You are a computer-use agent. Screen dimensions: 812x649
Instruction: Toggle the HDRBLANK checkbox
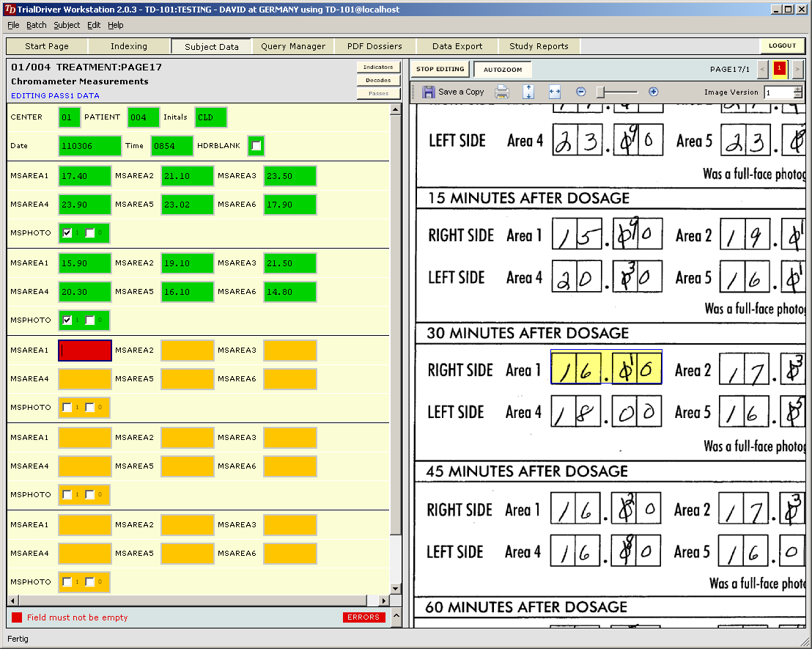coord(256,146)
